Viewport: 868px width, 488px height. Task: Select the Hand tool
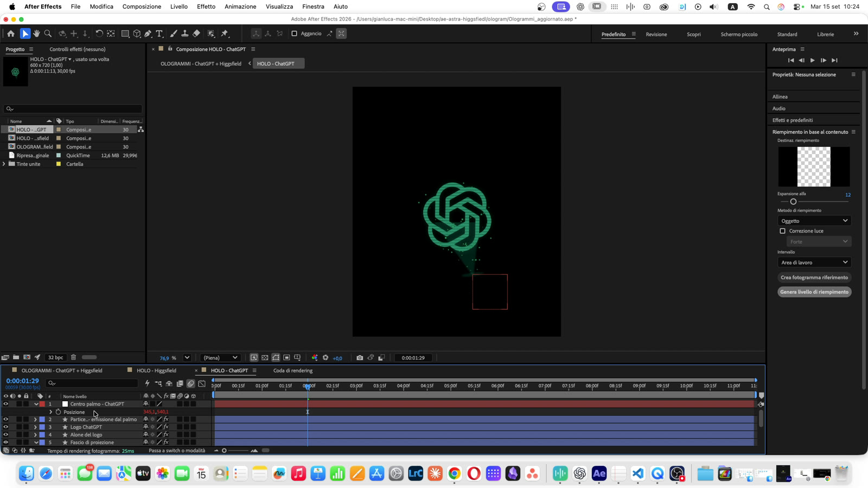point(36,34)
